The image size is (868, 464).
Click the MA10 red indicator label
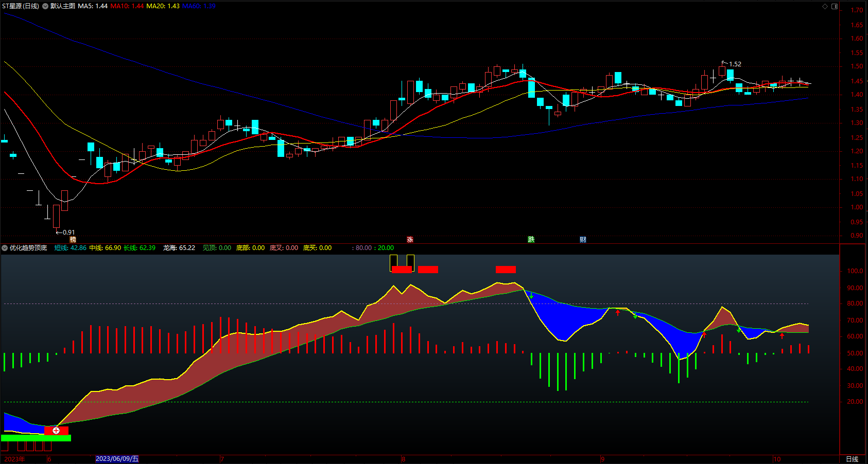[127, 6]
